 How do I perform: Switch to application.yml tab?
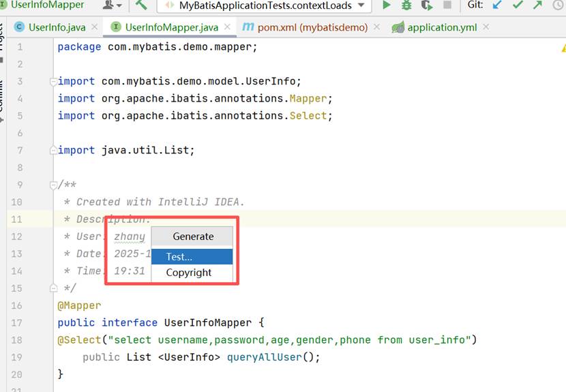pyautogui.click(x=442, y=27)
